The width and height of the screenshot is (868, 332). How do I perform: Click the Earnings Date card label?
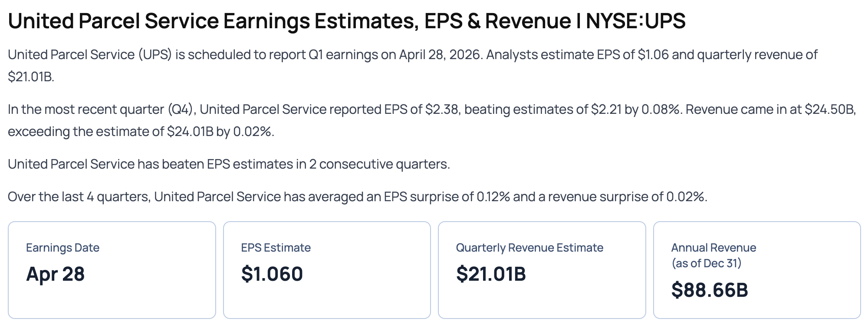(x=62, y=248)
